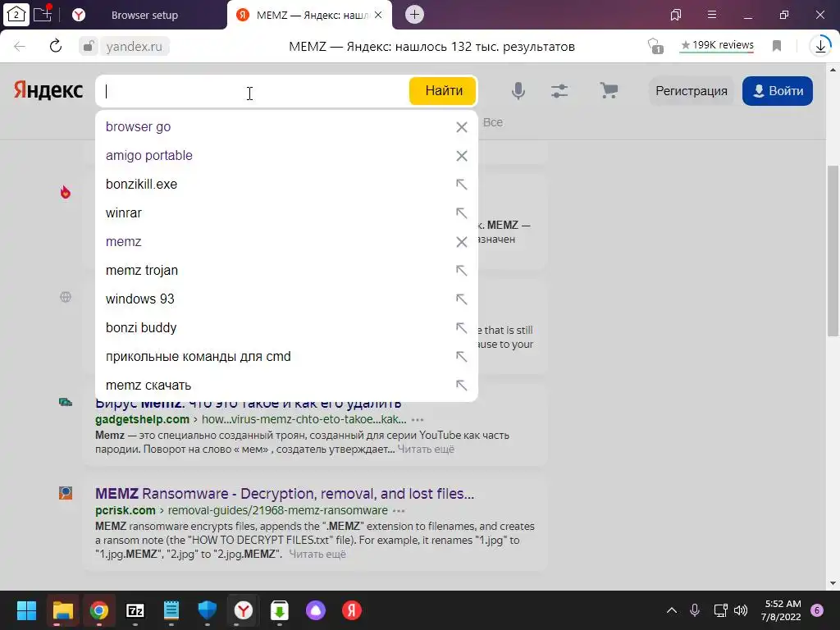Image resolution: width=840 pixels, height=630 pixels.
Task: Click the Найти search button
Action: (443, 91)
